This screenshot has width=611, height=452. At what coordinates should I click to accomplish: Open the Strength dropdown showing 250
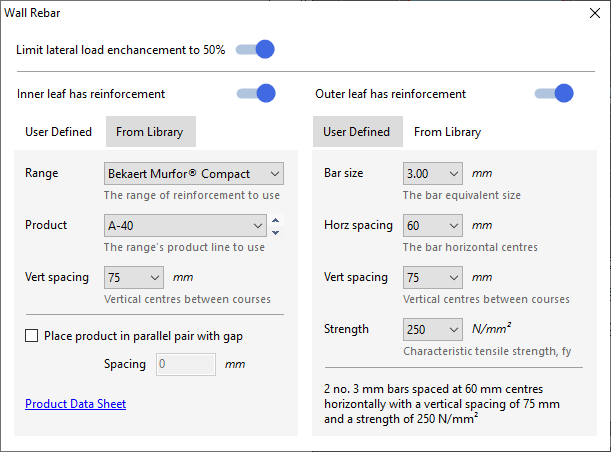[x=433, y=329]
